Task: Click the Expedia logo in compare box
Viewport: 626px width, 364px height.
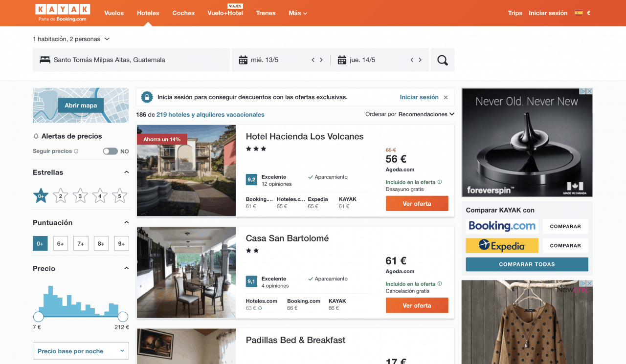Action: pyautogui.click(x=502, y=245)
